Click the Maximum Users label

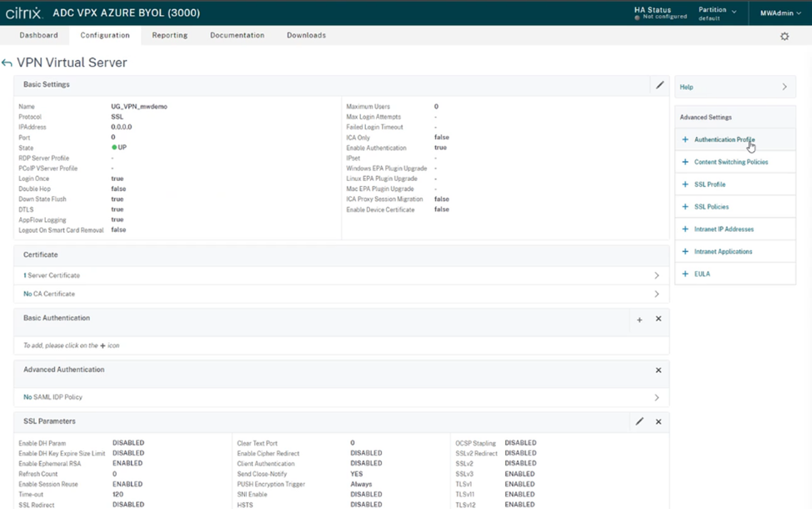coord(368,106)
